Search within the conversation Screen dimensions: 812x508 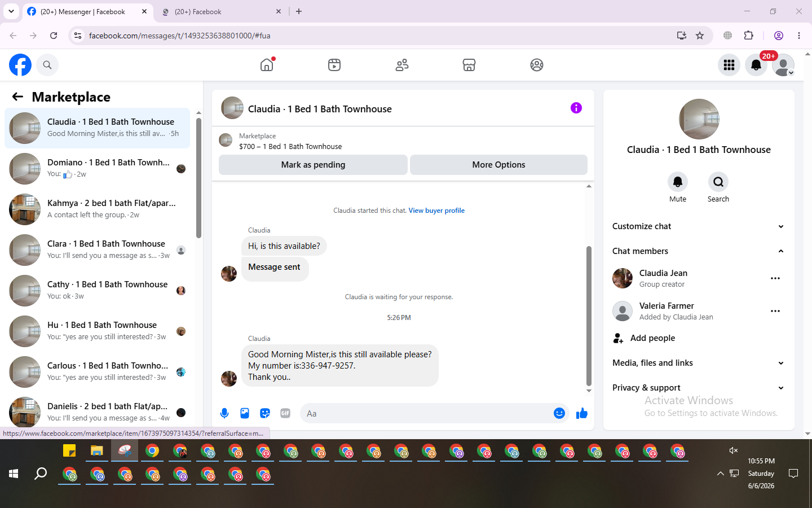[718, 182]
